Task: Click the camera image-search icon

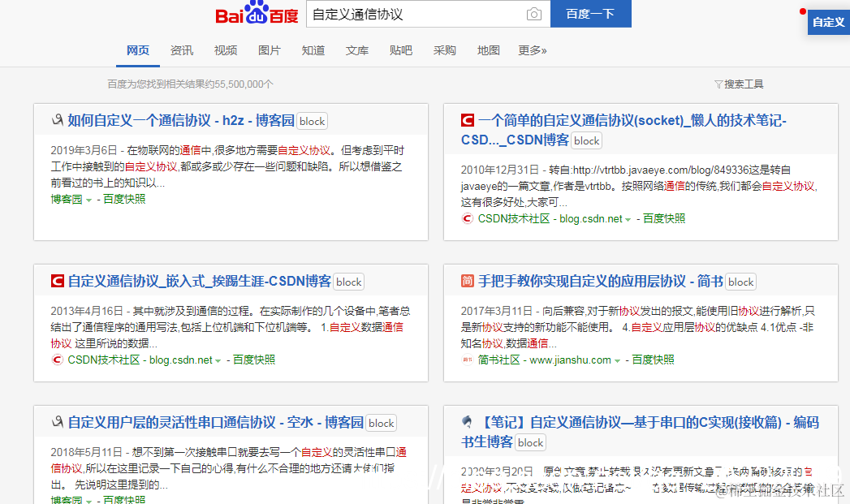Action: (534, 14)
